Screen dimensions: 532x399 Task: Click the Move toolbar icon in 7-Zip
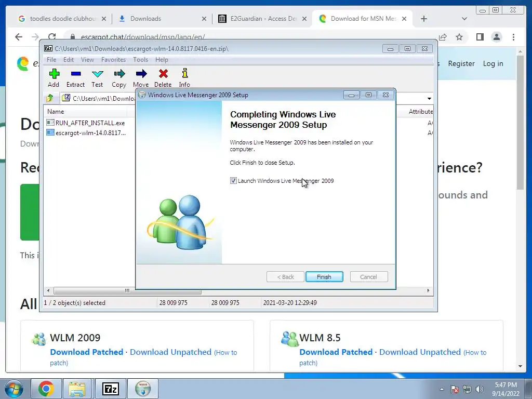141,74
